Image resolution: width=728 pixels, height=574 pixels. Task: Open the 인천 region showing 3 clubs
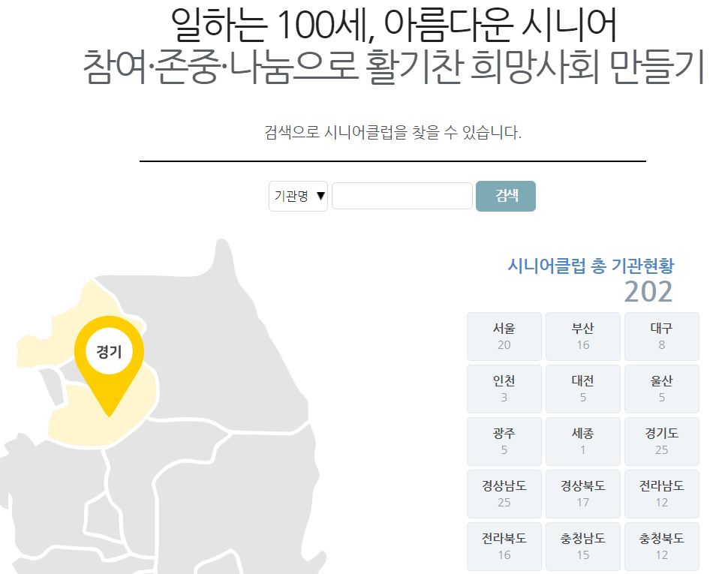coord(504,389)
